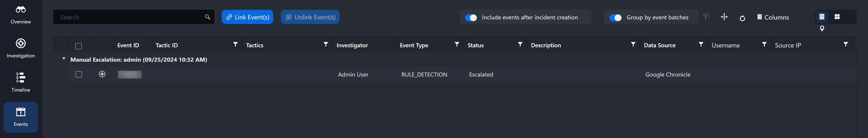Click the plus icon on event row
The image size is (868, 138).
pos(102,74)
